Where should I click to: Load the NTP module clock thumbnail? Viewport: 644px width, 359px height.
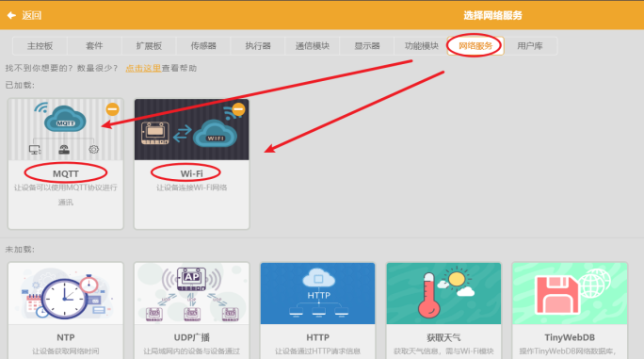pos(66,294)
